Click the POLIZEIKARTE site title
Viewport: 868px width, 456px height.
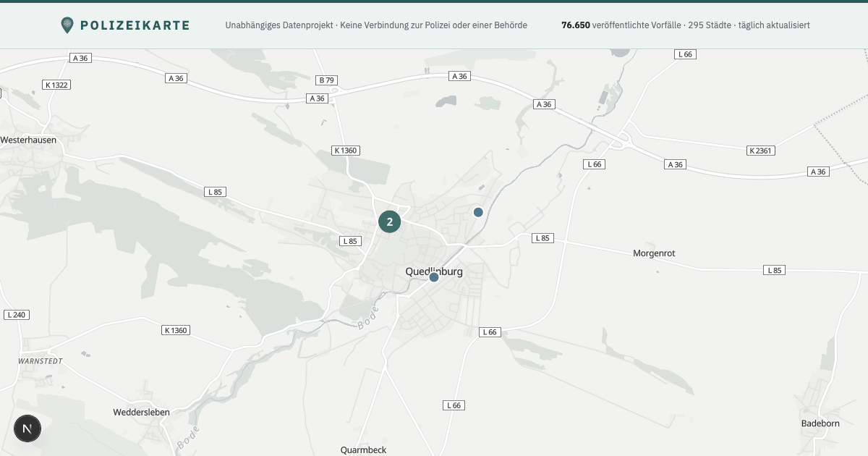point(135,25)
